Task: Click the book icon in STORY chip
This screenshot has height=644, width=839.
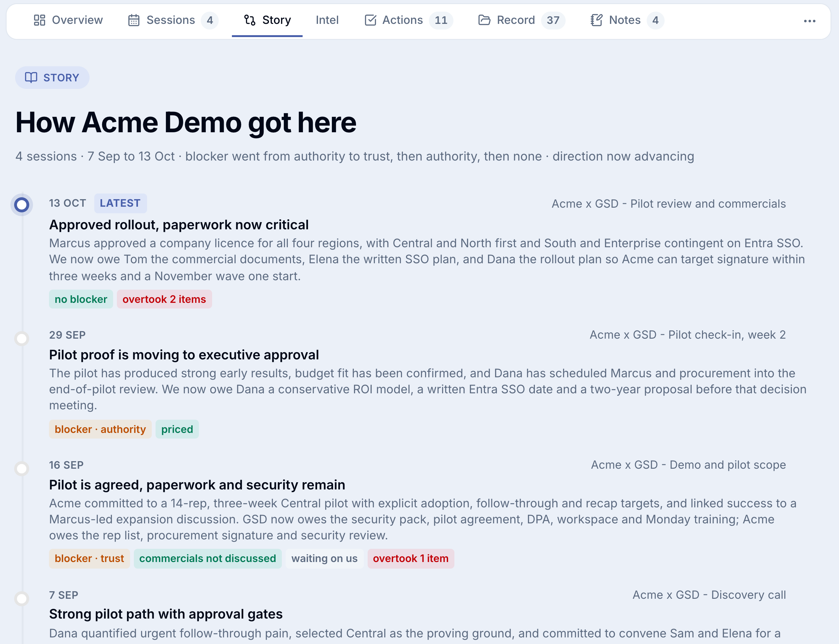Action: (x=31, y=77)
